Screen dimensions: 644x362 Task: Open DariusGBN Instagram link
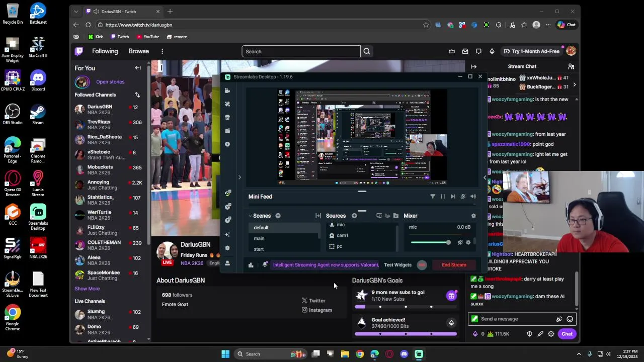tap(317, 310)
